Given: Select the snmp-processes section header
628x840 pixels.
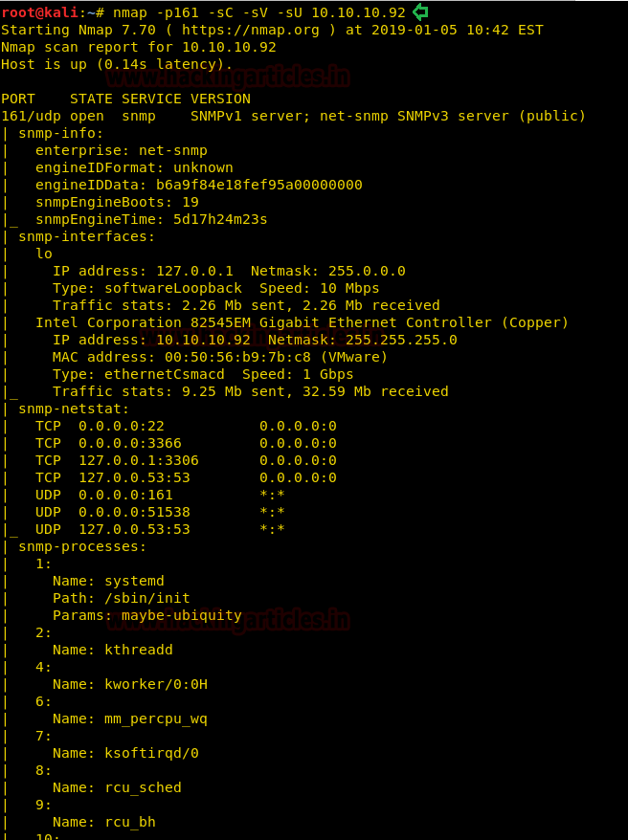Looking at the screenshot, I should coord(82,546).
